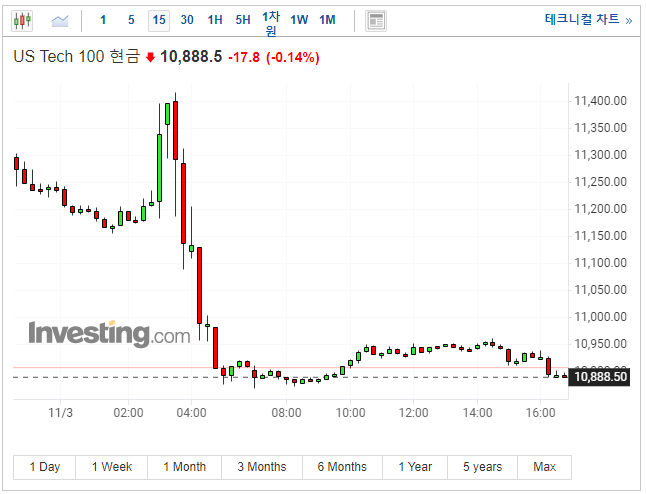Click the 11,100.00 axis label
This screenshot has height=494, width=646.
click(x=600, y=263)
